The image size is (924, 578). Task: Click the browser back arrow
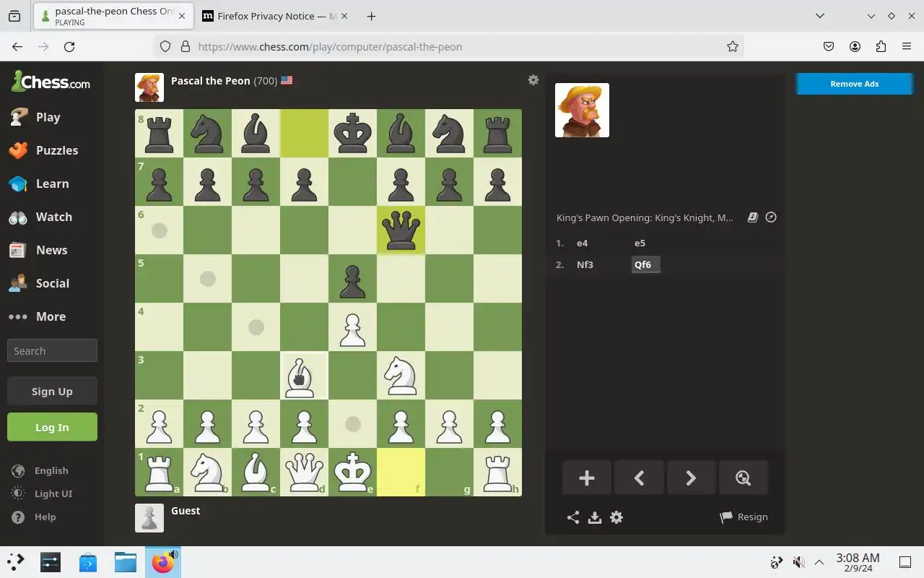(17, 46)
